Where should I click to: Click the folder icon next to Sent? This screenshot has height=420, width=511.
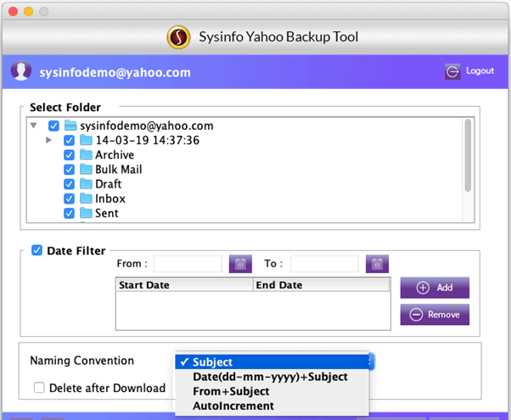(x=86, y=213)
